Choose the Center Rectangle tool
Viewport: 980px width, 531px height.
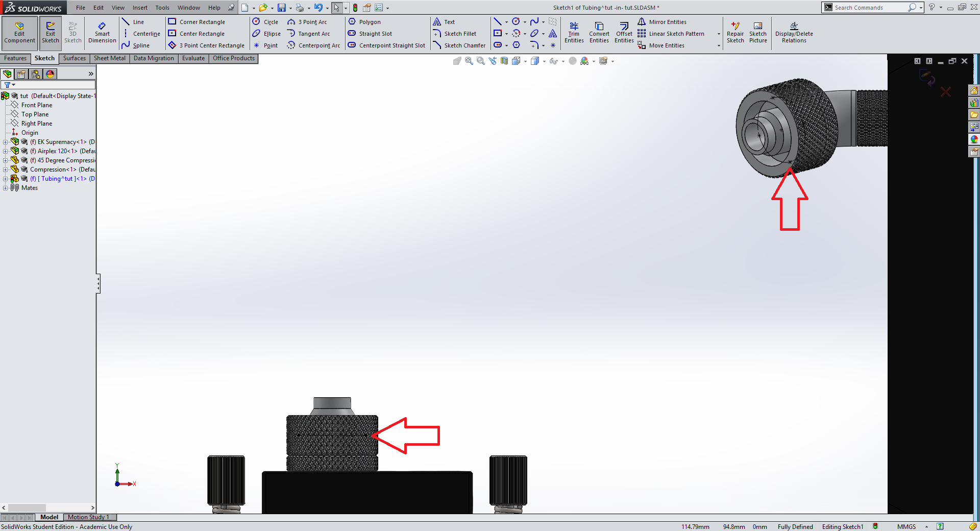pyautogui.click(x=197, y=34)
